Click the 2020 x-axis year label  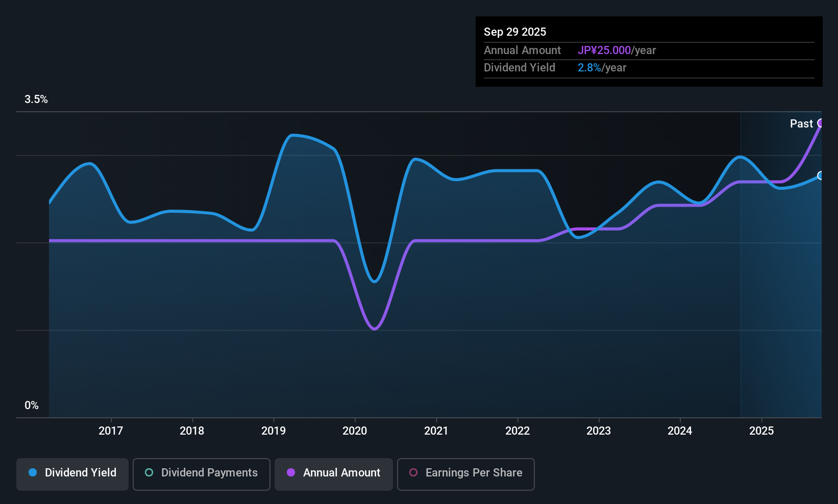coord(355,431)
